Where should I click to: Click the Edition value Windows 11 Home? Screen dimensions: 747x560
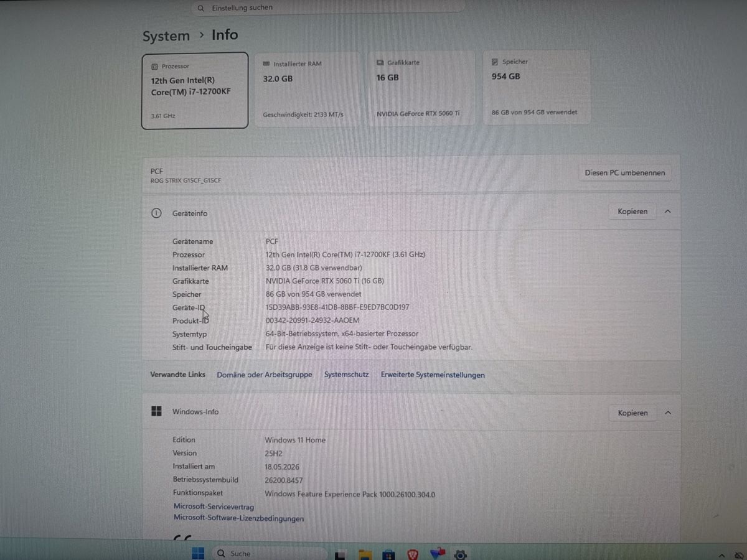[295, 440]
